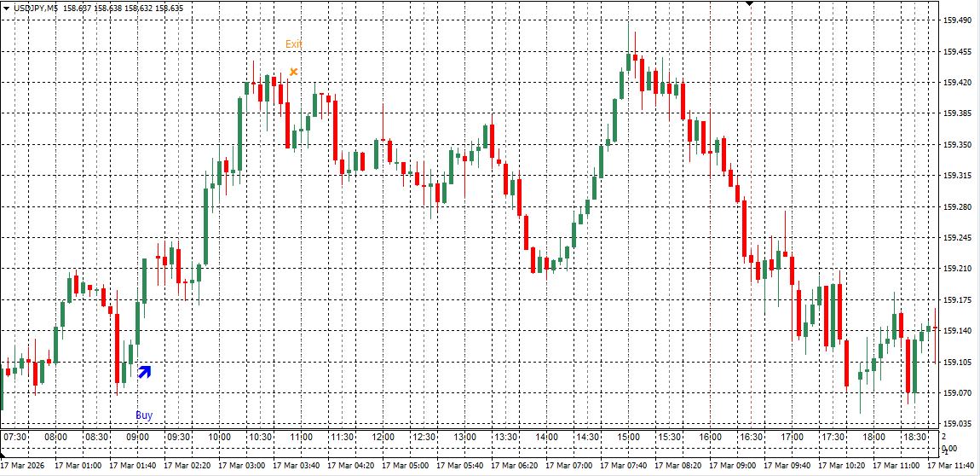The width and height of the screenshot is (980, 476).
Task: Select the blue Buy text label
Action: tap(144, 415)
